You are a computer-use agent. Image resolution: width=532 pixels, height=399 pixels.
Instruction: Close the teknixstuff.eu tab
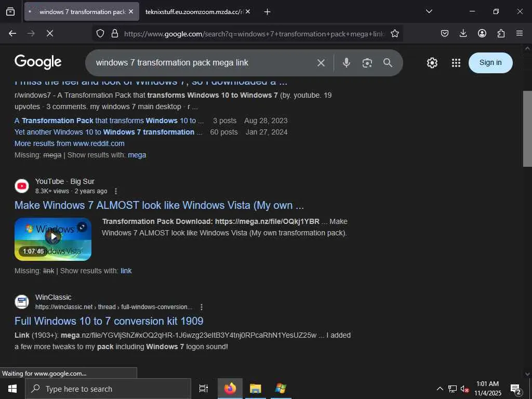pyautogui.click(x=248, y=11)
